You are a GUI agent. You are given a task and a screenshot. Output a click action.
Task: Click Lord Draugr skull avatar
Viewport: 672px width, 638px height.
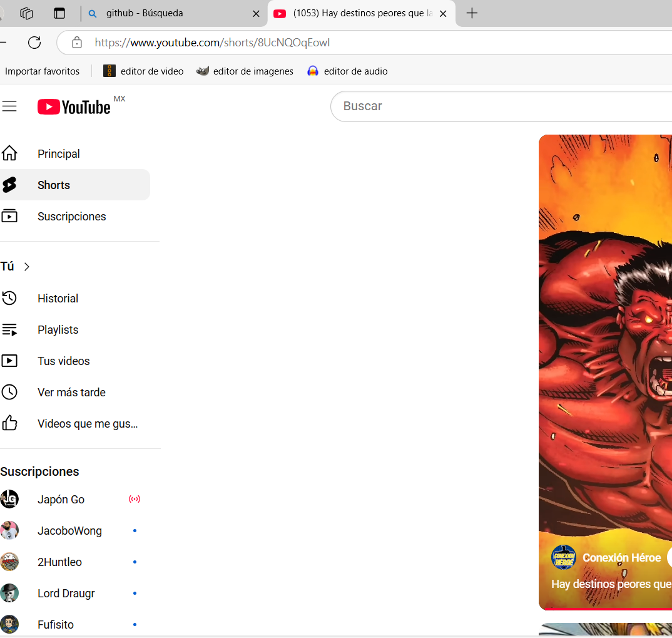(x=9, y=593)
